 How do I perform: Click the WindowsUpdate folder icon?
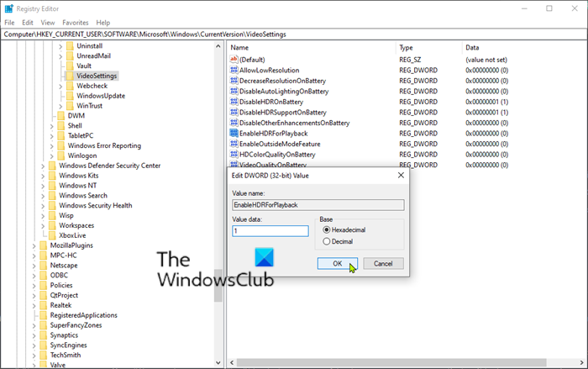[x=70, y=96]
